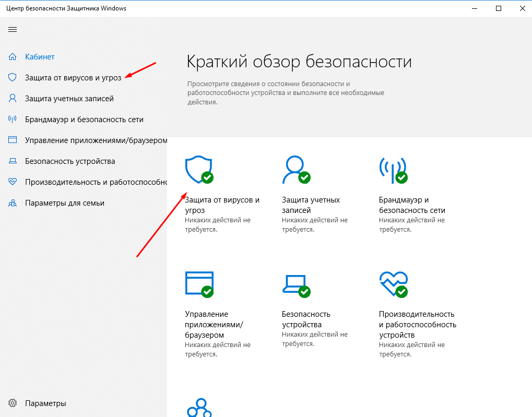532x417 pixels.
Task: Select Производительность и работоспособность in sidebar
Action: click(96, 182)
